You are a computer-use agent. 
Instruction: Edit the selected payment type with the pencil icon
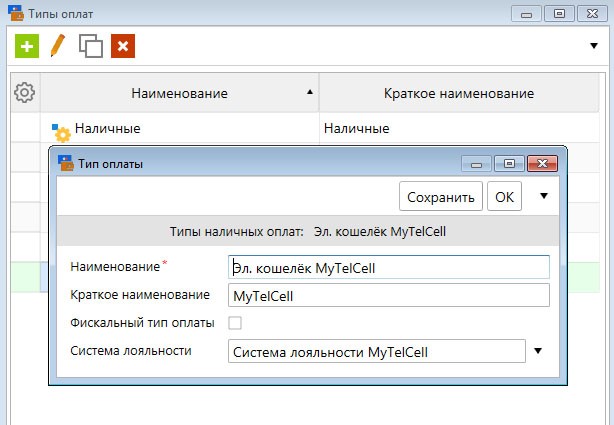(x=58, y=45)
